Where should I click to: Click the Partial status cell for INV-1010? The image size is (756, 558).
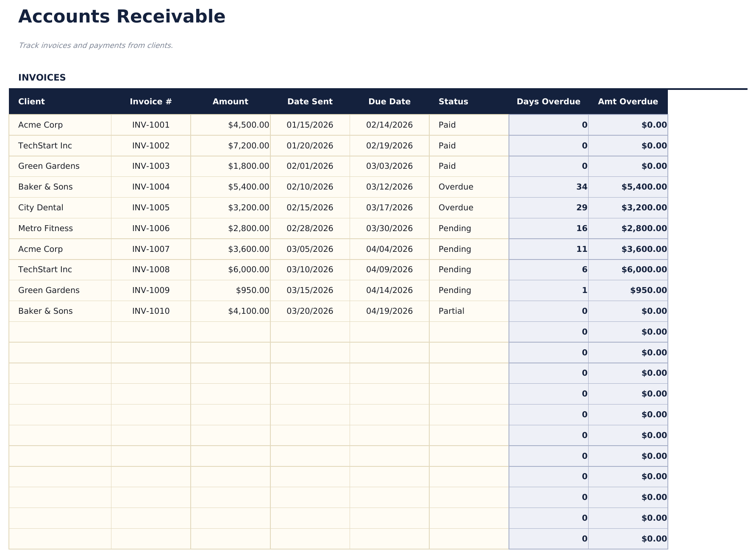[451, 311]
